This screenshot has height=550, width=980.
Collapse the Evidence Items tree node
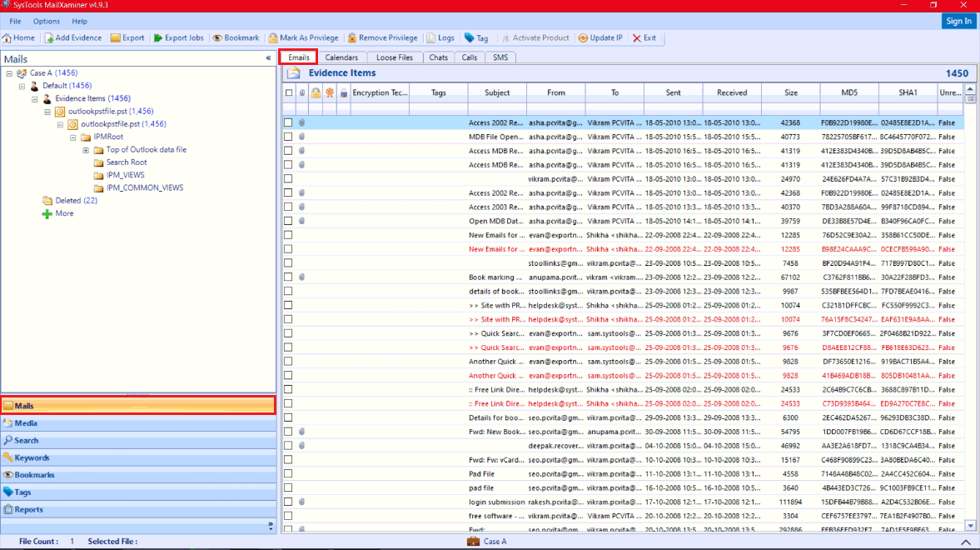[35, 99]
